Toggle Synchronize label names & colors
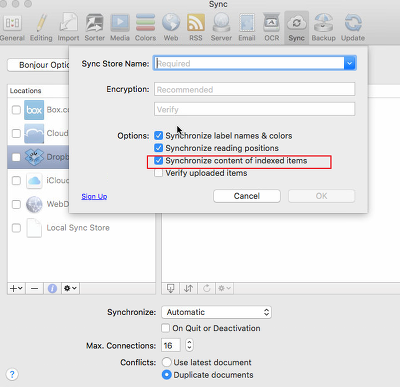 [159, 136]
